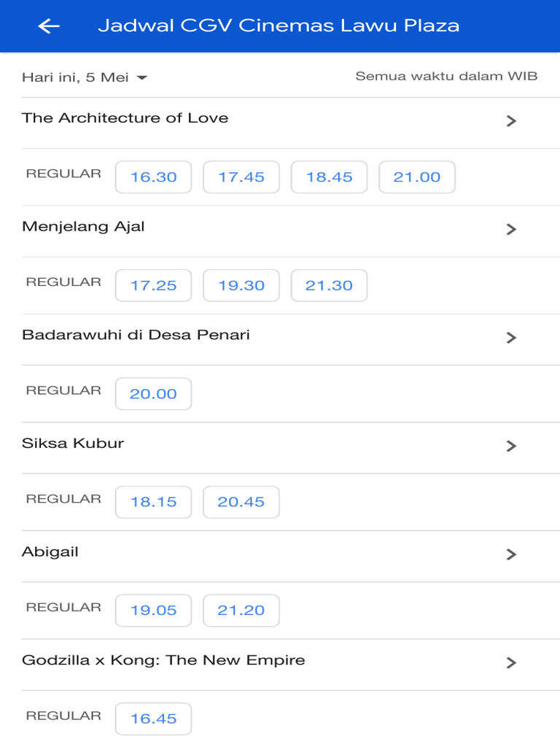Select Abigail 19.05 showtime

coord(153,611)
